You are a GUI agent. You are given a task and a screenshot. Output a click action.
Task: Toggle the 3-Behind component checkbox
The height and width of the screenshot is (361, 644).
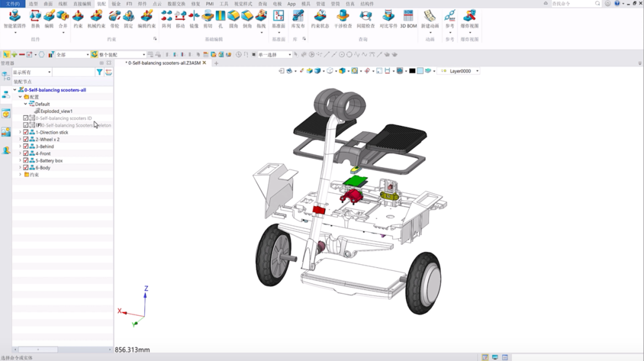(x=26, y=146)
